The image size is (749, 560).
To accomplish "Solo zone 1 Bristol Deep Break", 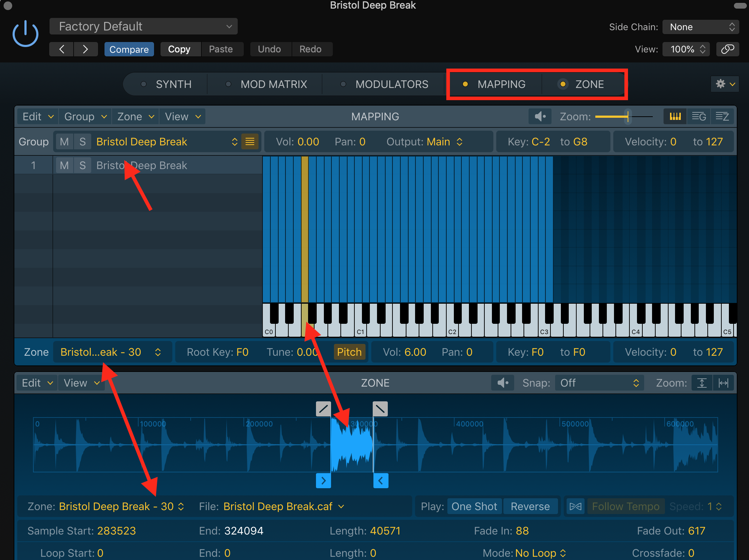I will tap(83, 165).
